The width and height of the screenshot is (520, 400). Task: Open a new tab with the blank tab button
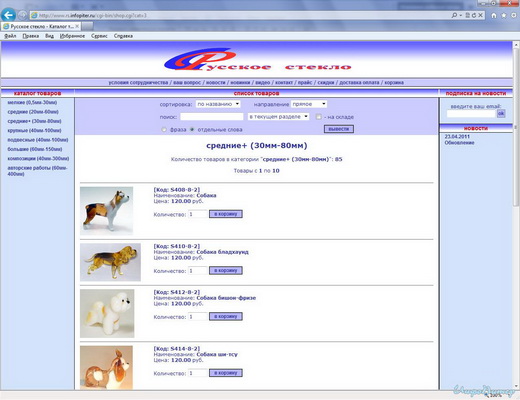pos(87,26)
